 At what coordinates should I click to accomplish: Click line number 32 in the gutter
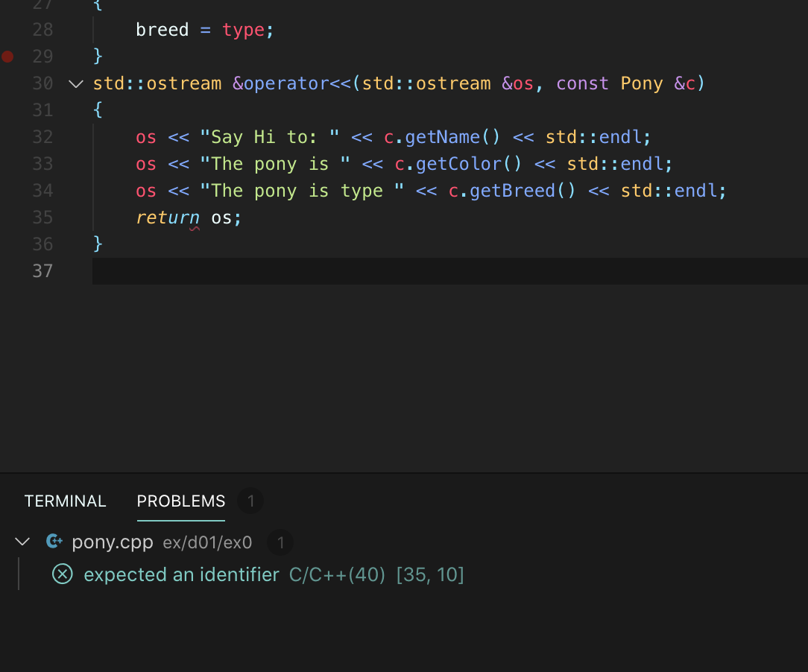point(42,137)
